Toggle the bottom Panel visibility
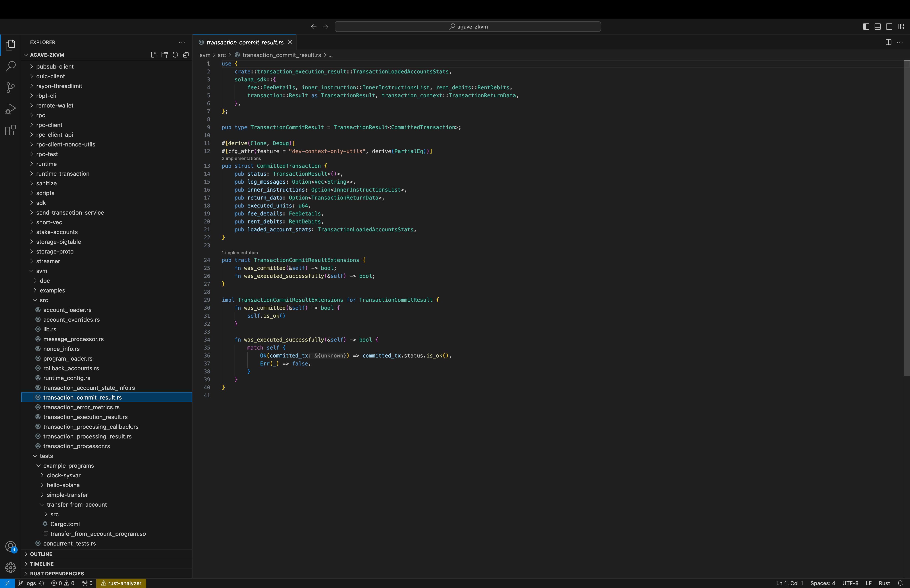The height and width of the screenshot is (588, 910). [x=877, y=27]
